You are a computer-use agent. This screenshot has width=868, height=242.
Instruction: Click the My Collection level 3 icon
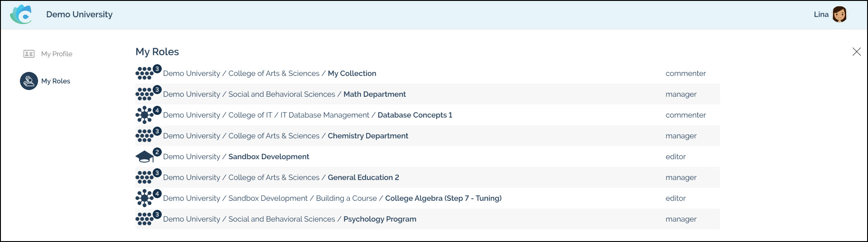click(x=145, y=73)
